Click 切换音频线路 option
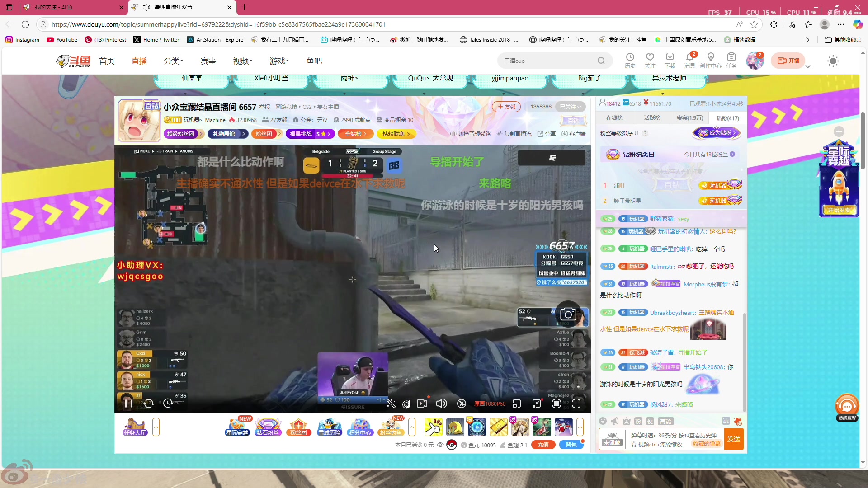The height and width of the screenshot is (488, 868). pos(470,134)
